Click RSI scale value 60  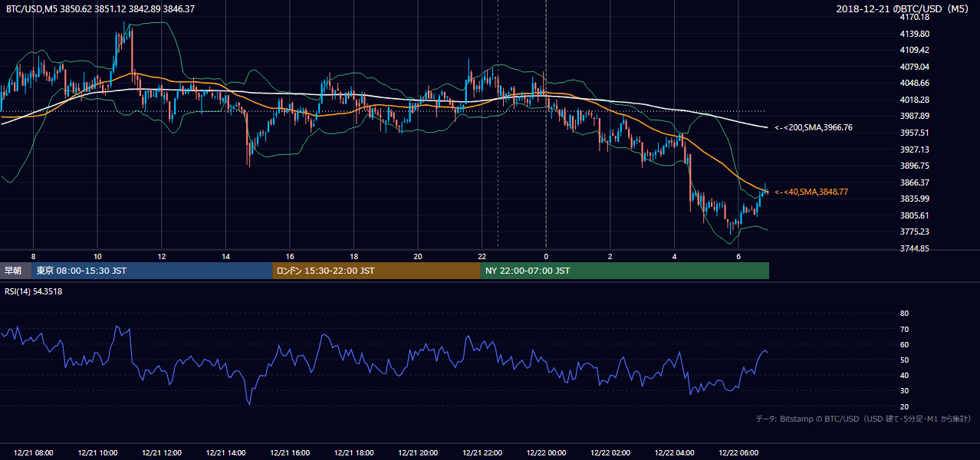pos(904,344)
